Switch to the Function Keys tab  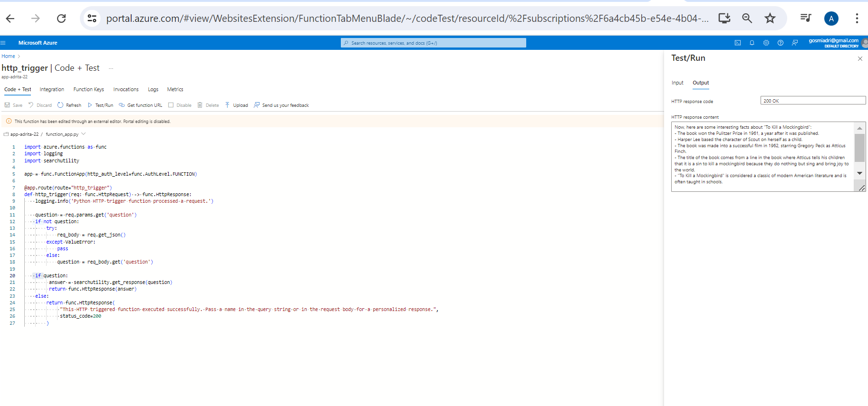88,89
